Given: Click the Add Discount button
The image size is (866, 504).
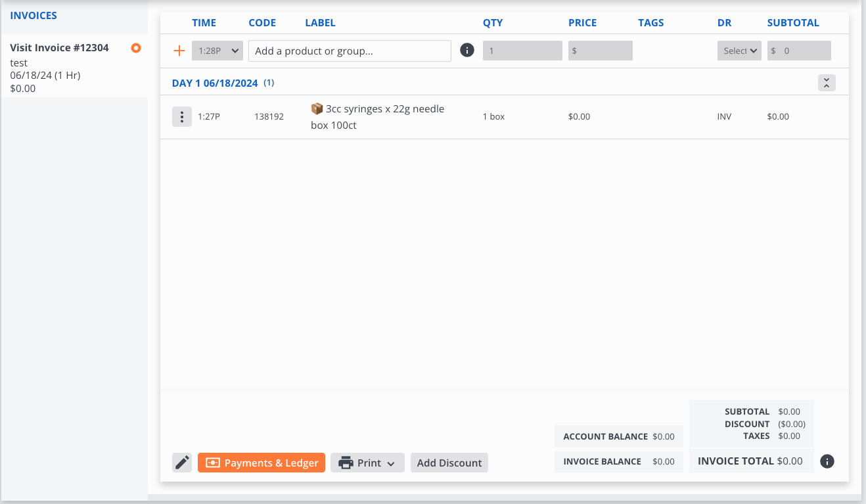Looking at the screenshot, I should tap(449, 463).
